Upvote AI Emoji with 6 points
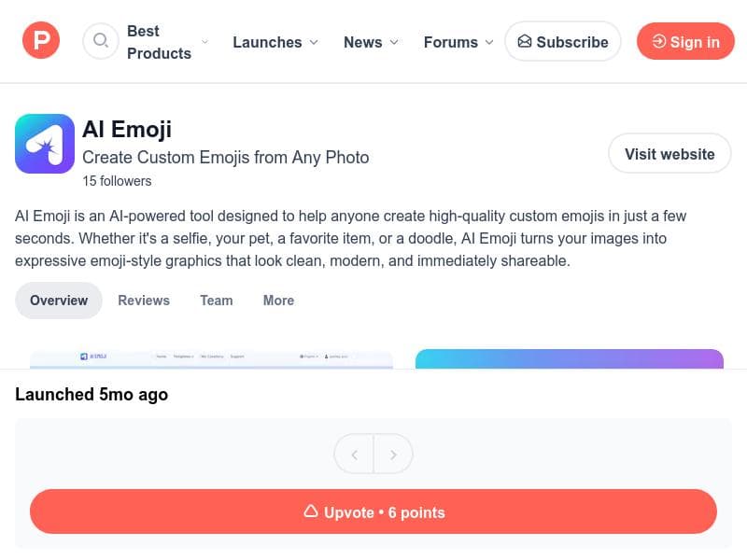This screenshot has height=560, width=747. coord(373,511)
